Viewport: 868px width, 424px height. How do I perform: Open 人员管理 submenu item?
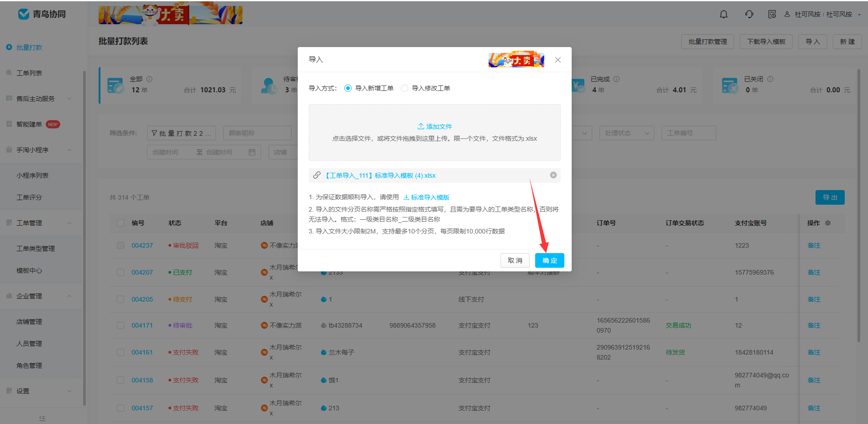(x=29, y=344)
